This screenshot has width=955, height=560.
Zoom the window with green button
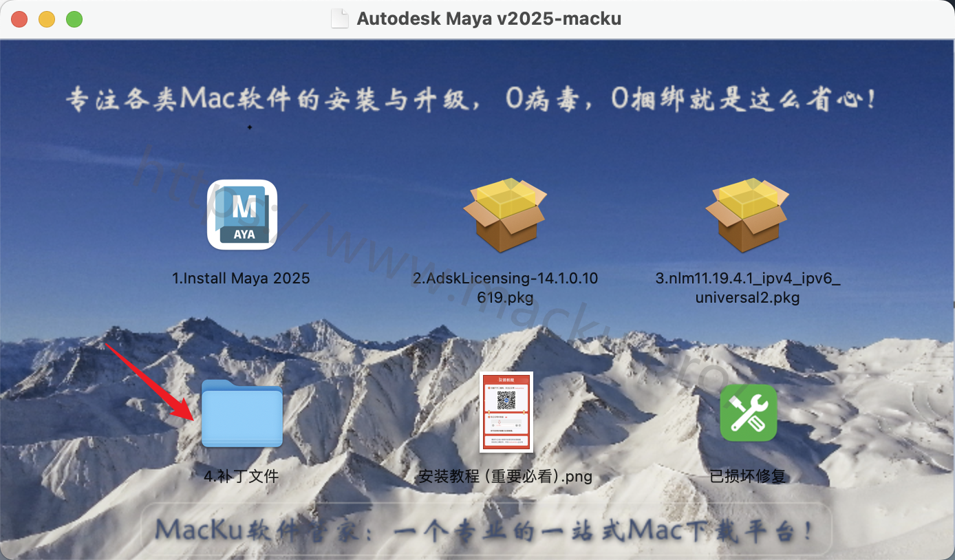[74, 19]
